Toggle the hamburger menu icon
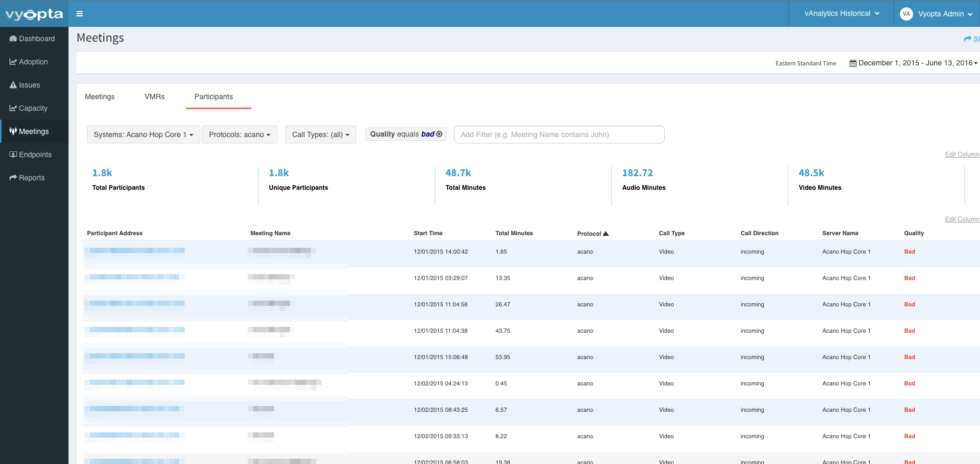The width and height of the screenshot is (980, 464). [80, 14]
